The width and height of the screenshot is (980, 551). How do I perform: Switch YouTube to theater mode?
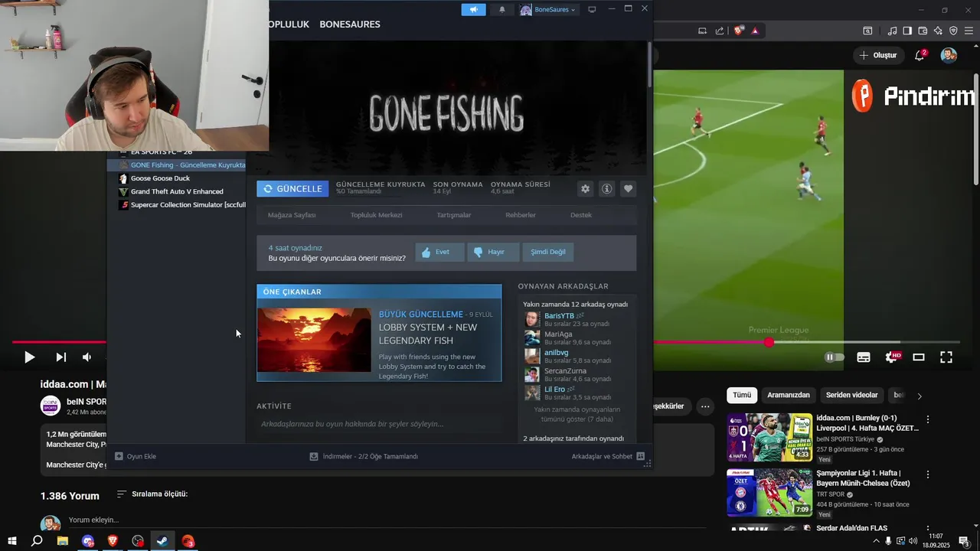point(919,357)
